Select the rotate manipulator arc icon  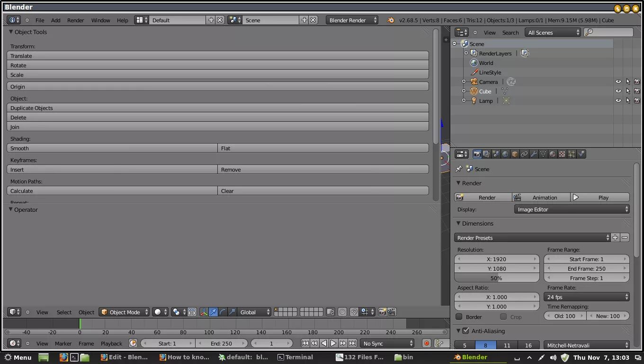coord(223,312)
